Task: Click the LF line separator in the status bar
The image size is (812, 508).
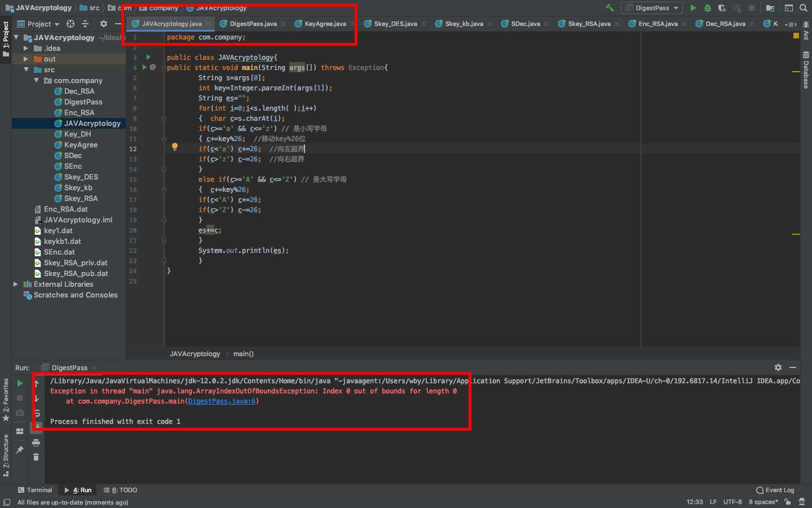Action: (713, 502)
